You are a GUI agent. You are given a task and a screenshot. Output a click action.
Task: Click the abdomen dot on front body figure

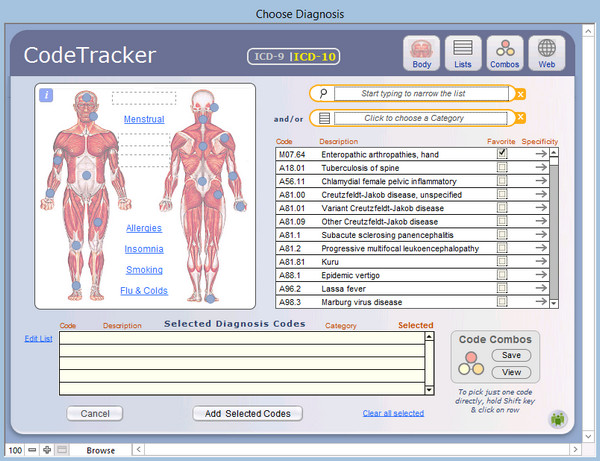[87, 175]
